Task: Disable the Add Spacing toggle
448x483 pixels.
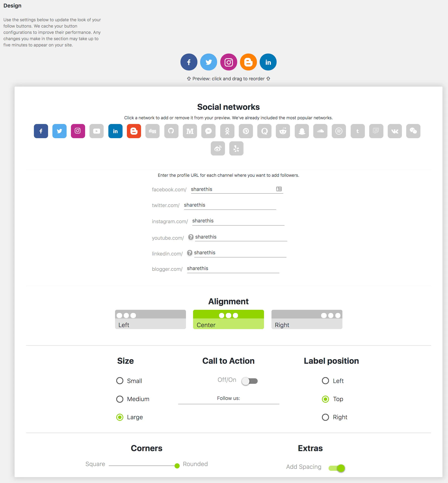Action: pyautogui.click(x=337, y=468)
